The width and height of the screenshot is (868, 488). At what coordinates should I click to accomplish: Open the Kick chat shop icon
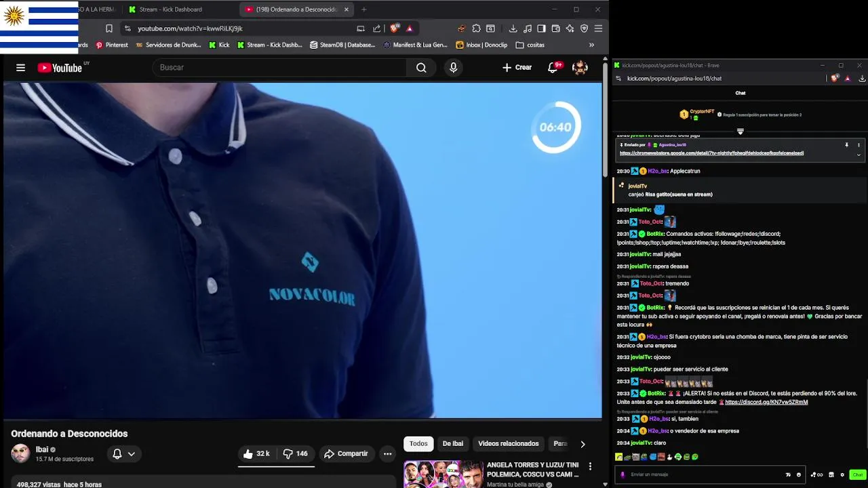point(831,474)
